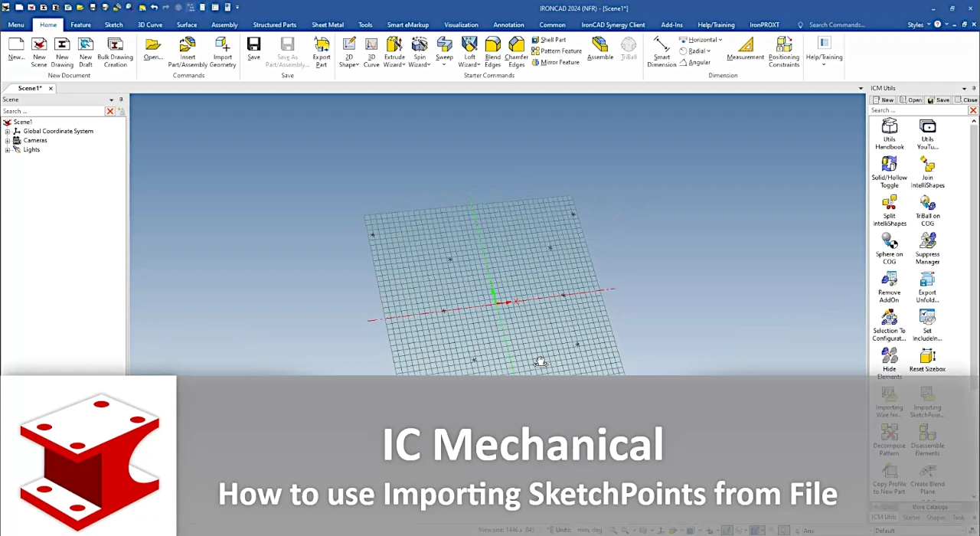Viewport: 980px width, 536px height.
Task: Click Open in ICM Utils panel
Action: coord(910,100)
